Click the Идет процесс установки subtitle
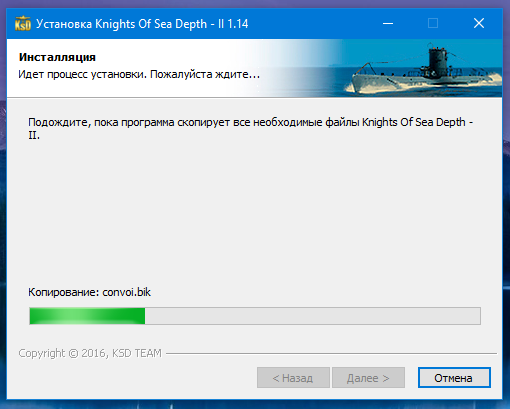Screen dimensions: 510x409 point(139,74)
